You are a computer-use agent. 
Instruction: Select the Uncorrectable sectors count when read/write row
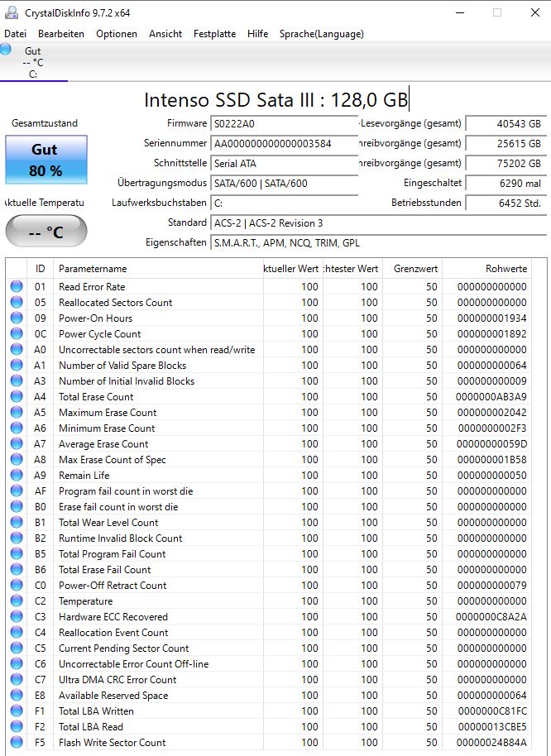point(269,350)
